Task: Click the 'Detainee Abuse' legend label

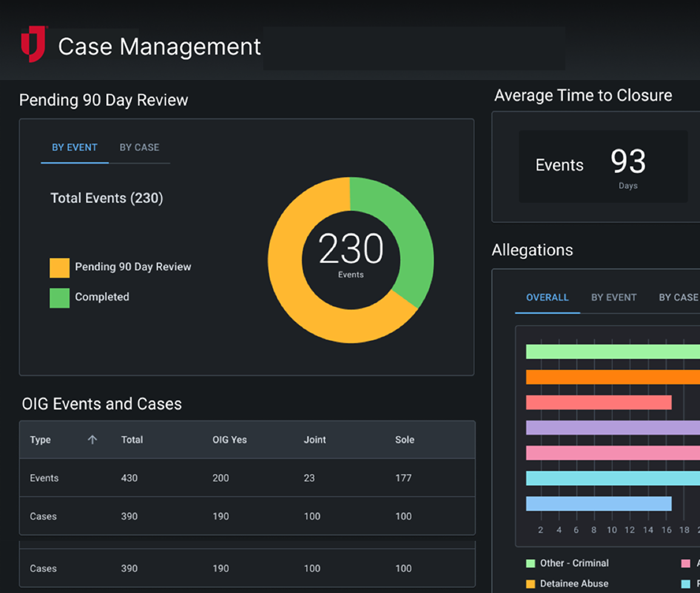Action: click(574, 584)
